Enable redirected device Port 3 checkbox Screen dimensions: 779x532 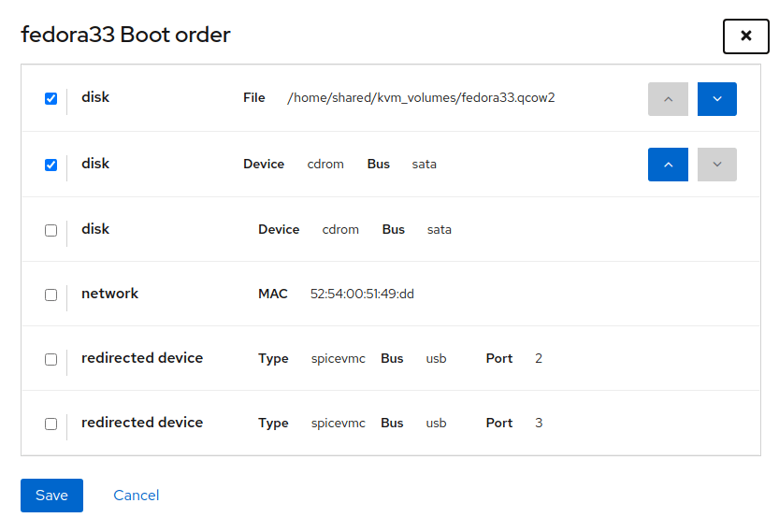click(x=50, y=424)
